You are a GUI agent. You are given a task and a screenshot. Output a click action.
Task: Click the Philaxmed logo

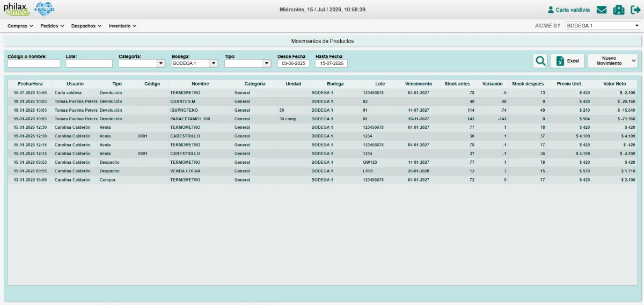tap(17, 9)
